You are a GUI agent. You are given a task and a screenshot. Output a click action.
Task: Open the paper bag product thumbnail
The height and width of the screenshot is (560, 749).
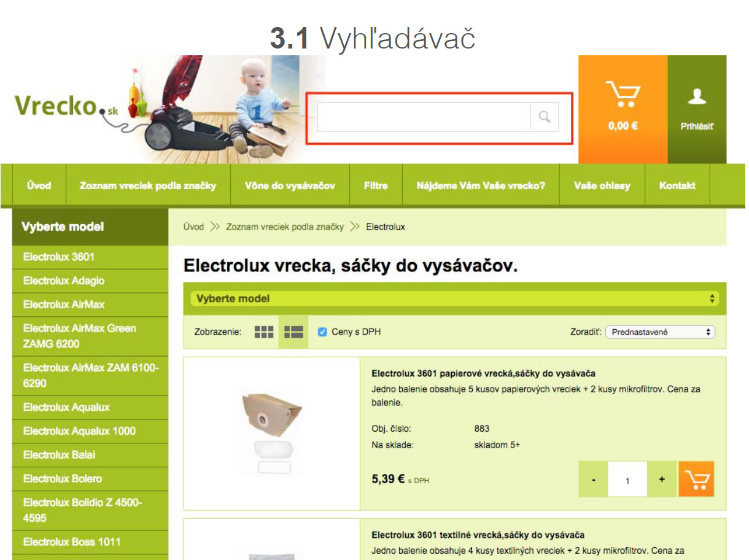click(272, 434)
